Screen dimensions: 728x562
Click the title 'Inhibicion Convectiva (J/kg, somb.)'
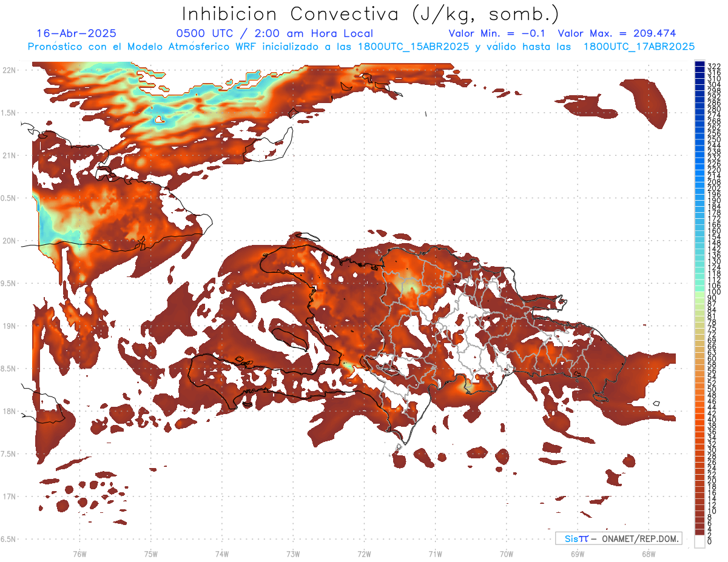[x=371, y=14]
